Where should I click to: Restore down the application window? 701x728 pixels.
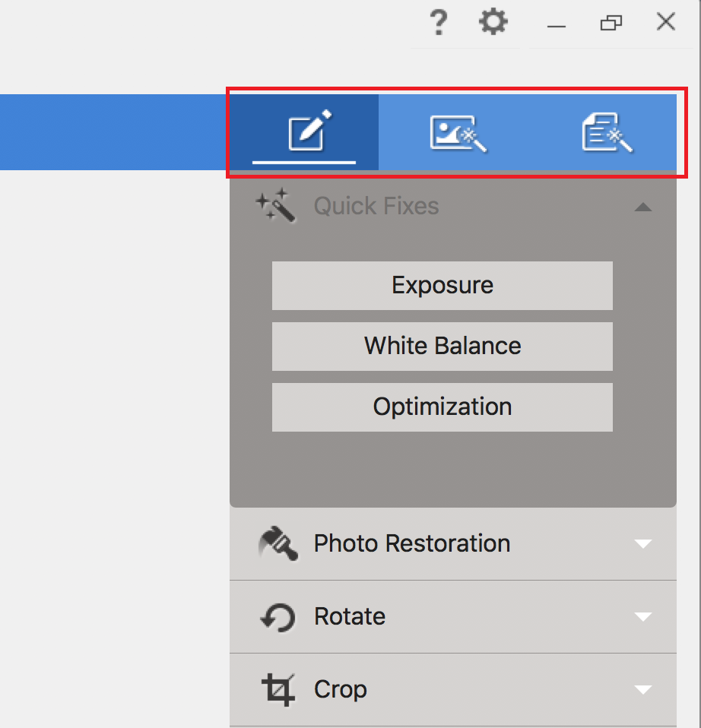tap(611, 24)
